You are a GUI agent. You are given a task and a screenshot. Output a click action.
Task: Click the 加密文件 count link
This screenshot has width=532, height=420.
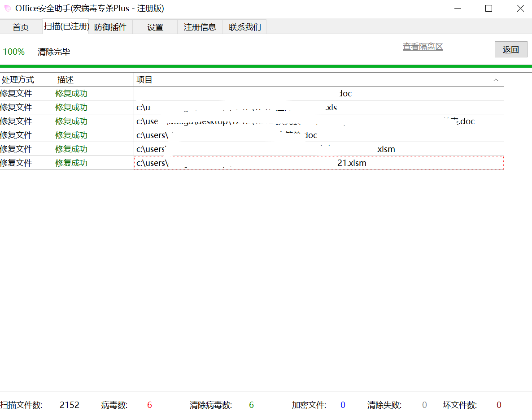(343, 405)
